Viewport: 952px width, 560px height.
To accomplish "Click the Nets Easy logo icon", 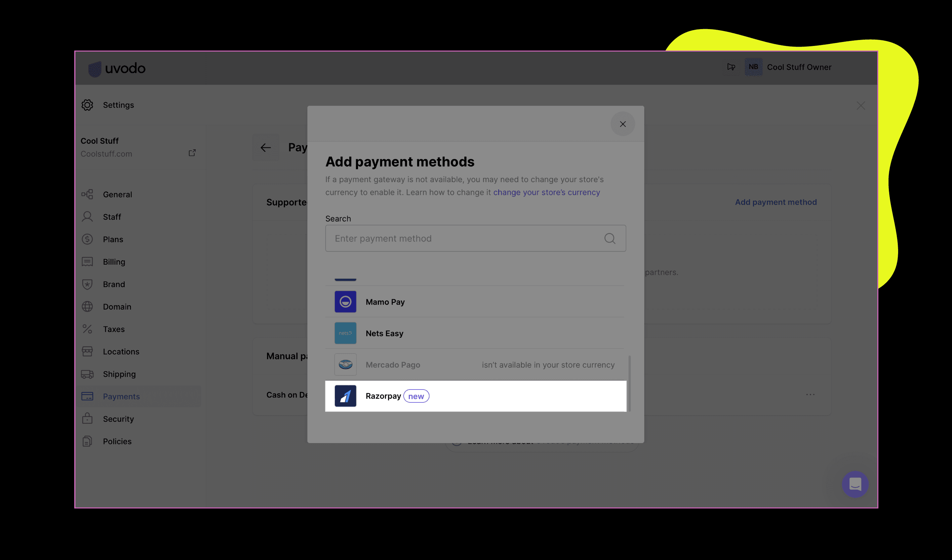I will tap(345, 333).
